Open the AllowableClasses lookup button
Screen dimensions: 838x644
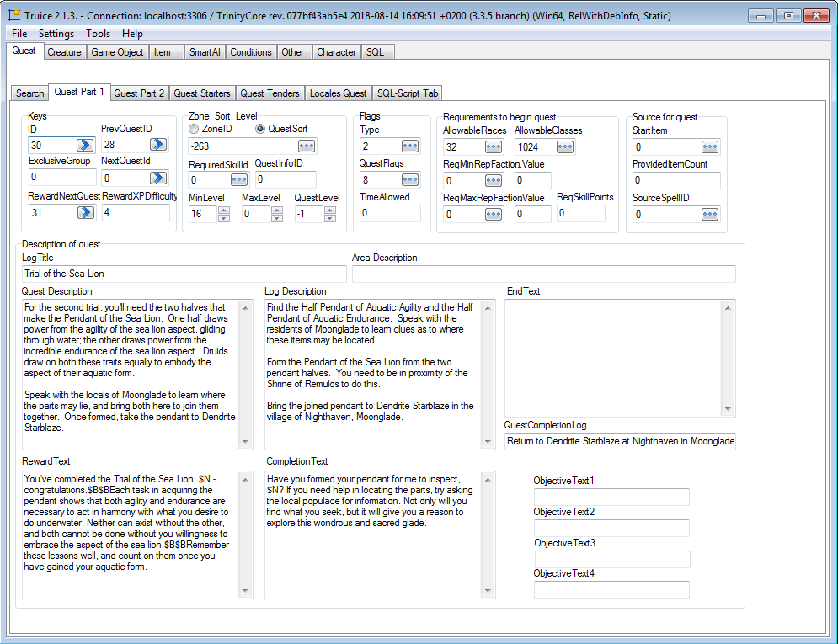click(x=565, y=146)
